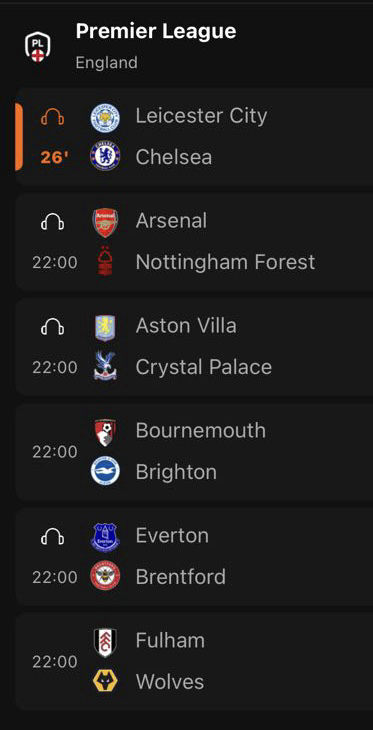Viewport: 373px width, 730px height.
Task: Click the Brighton seagull crest
Action: (x=105, y=471)
